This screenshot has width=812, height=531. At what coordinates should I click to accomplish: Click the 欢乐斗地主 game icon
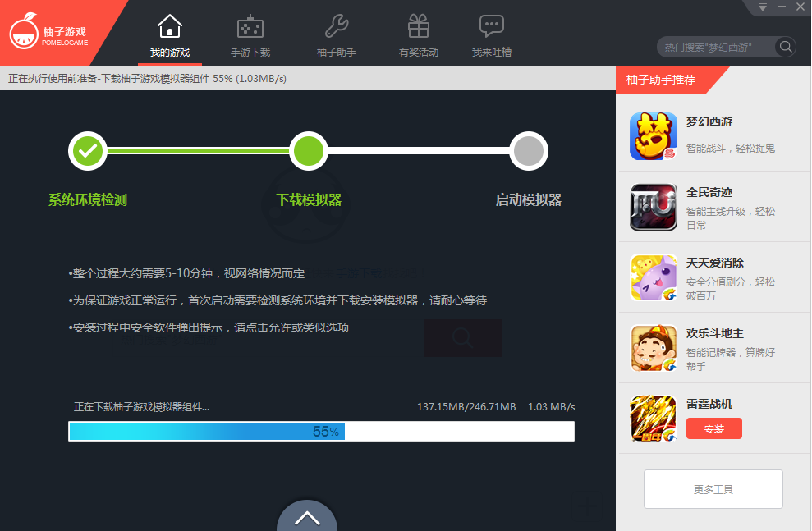654,348
